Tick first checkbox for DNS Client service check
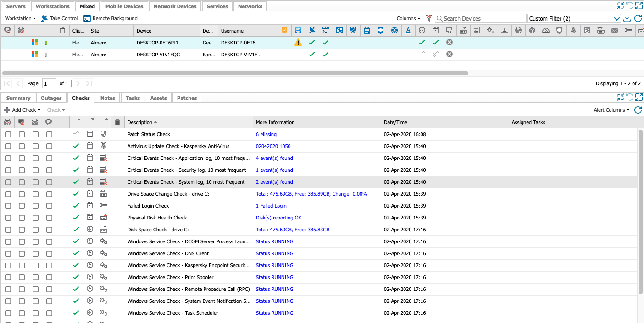Image resolution: width=644 pixels, height=323 pixels. pyautogui.click(x=8, y=254)
